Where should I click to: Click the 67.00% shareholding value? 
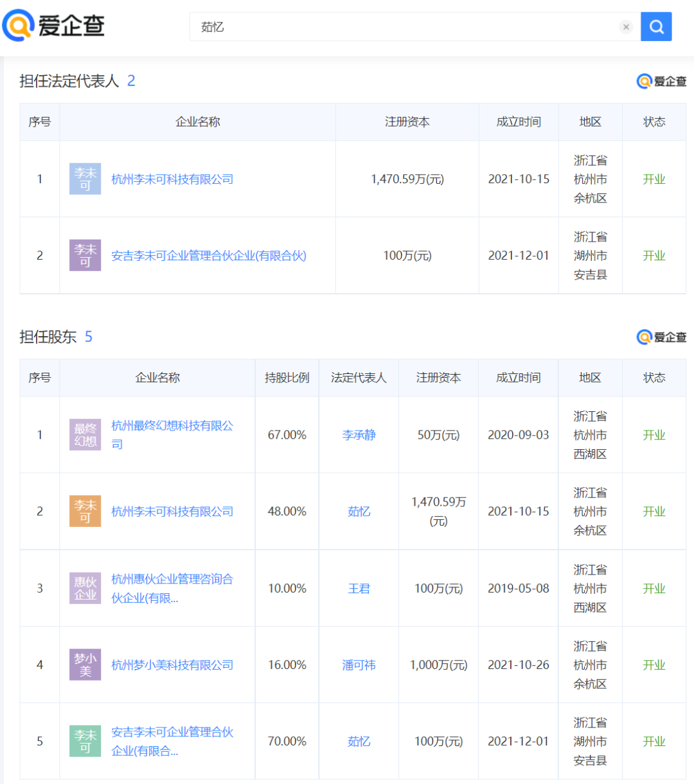click(287, 435)
